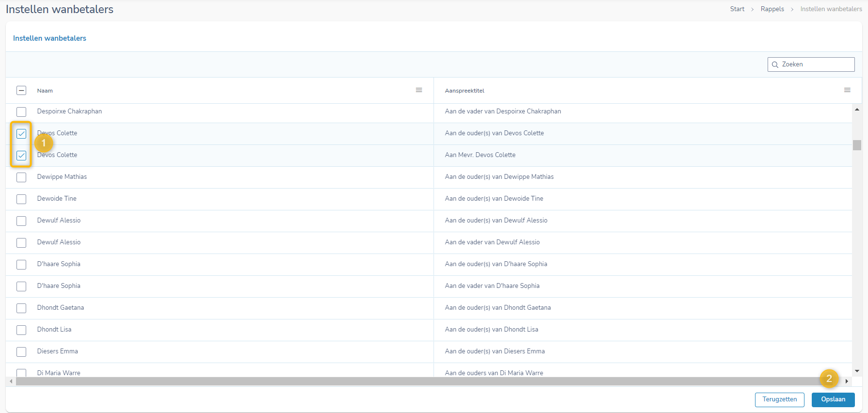Image resolution: width=868 pixels, height=413 pixels.
Task: Check the Despoirxe Chakraphan row checkbox
Action: pos(21,112)
